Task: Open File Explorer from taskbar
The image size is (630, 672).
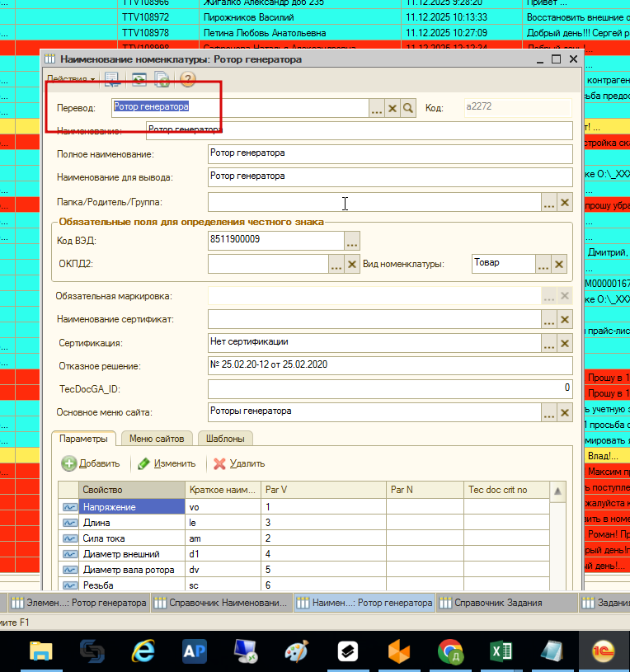Action: tap(41, 651)
